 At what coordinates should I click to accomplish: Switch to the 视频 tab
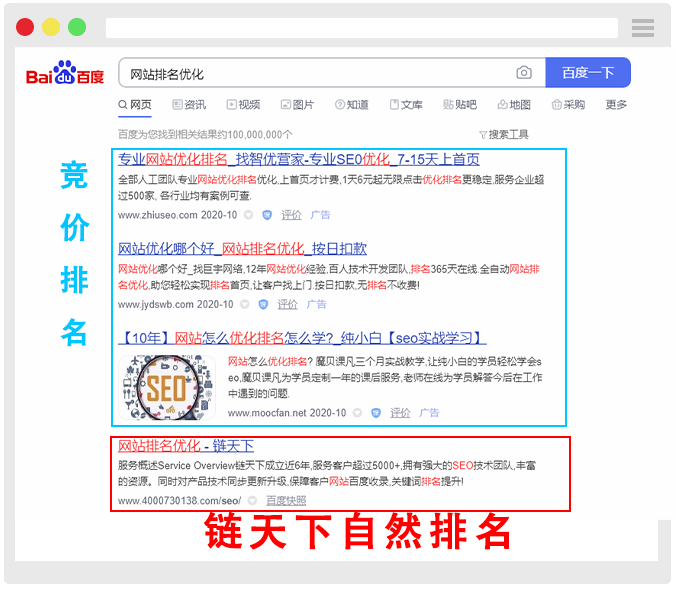(x=244, y=105)
